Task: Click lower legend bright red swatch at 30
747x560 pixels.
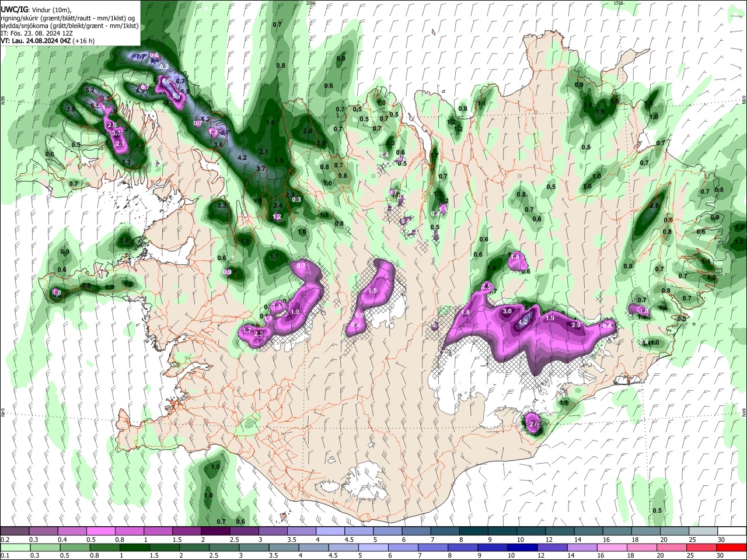Action: point(731,548)
